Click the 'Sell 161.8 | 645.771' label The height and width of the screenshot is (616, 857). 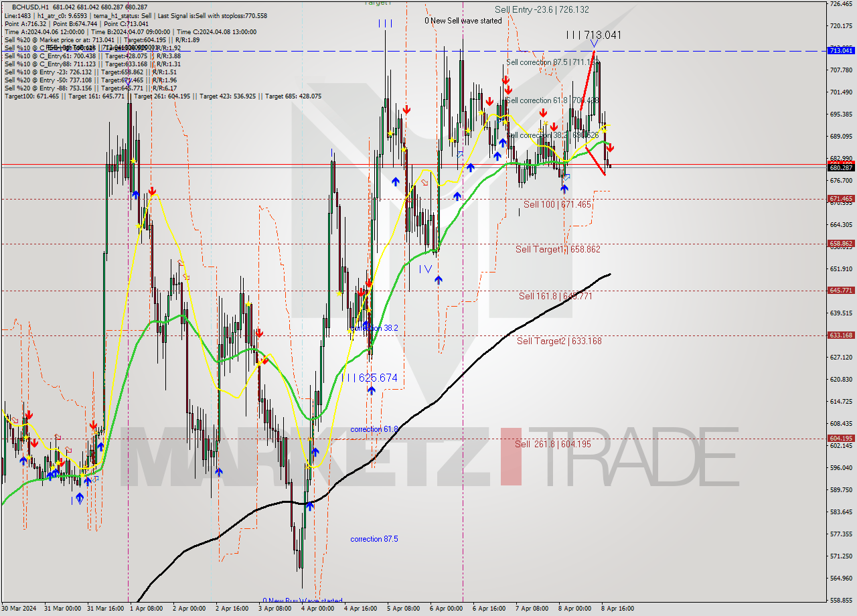555,296
